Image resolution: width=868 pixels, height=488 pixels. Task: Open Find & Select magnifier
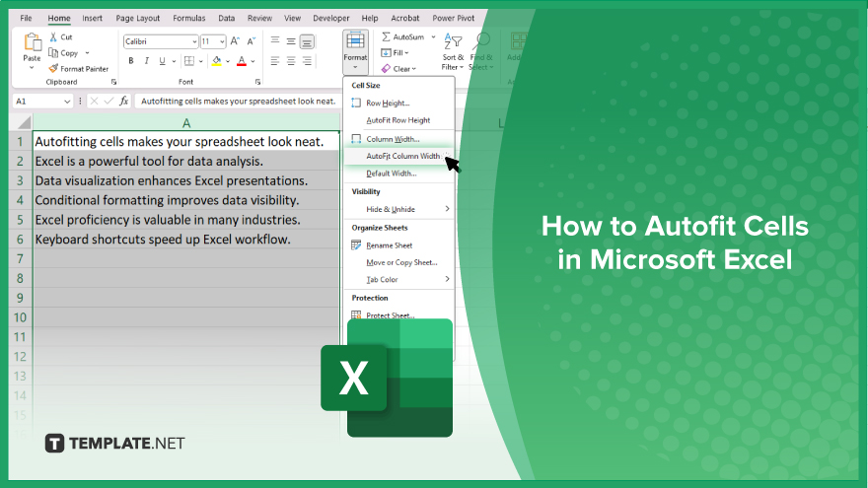tap(480, 52)
